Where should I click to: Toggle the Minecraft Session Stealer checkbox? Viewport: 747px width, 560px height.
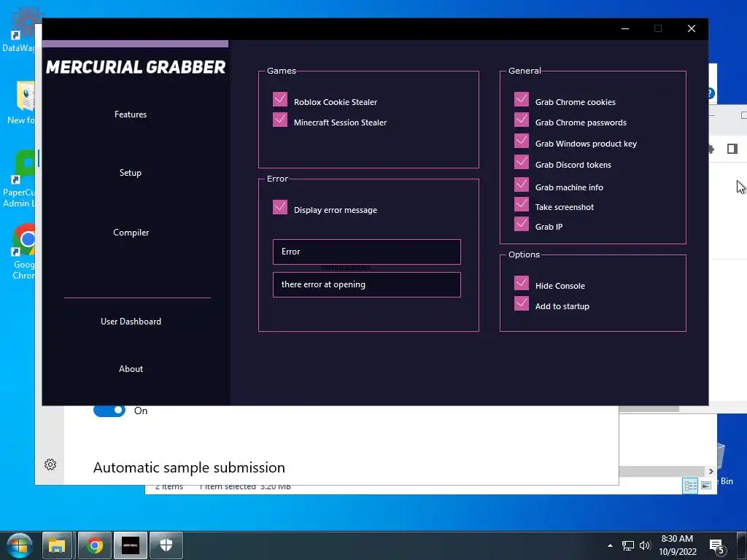[280, 120]
